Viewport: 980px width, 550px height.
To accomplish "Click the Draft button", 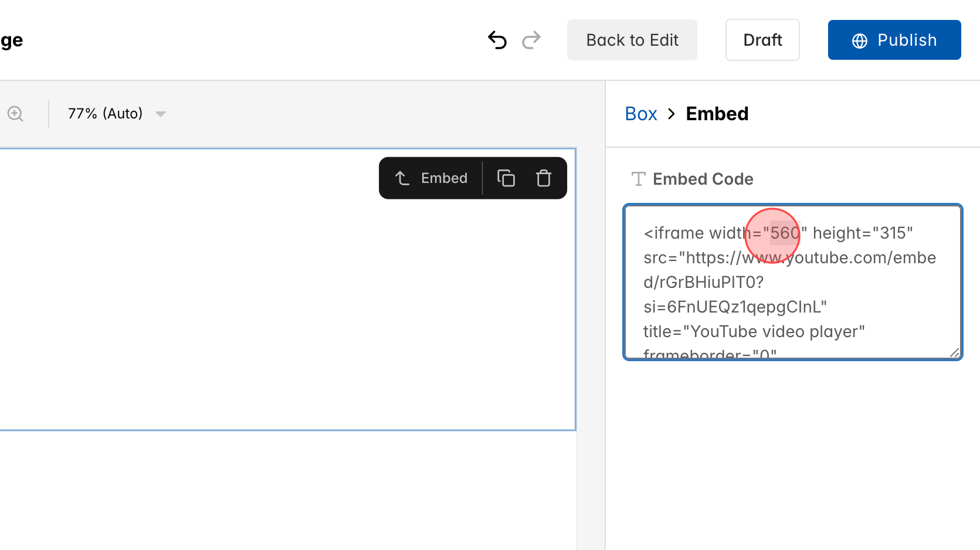I will 762,40.
